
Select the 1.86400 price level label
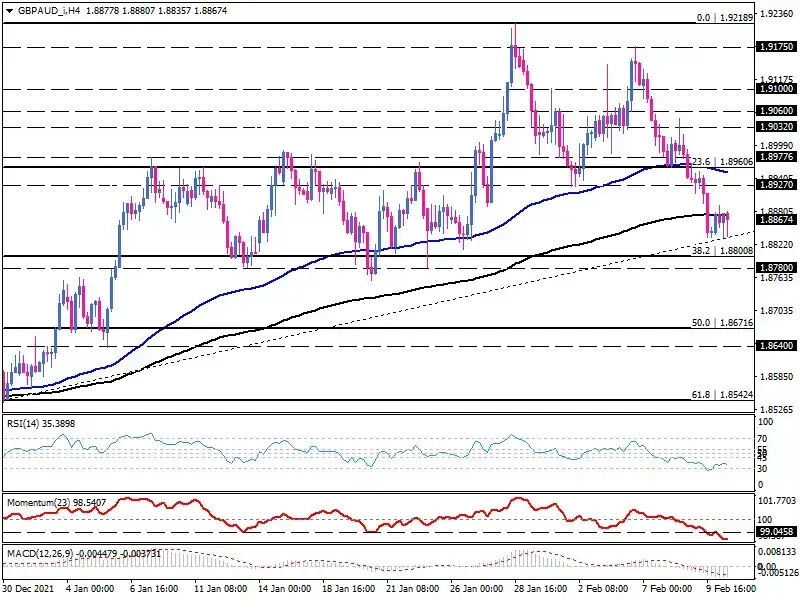coord(776,346)
